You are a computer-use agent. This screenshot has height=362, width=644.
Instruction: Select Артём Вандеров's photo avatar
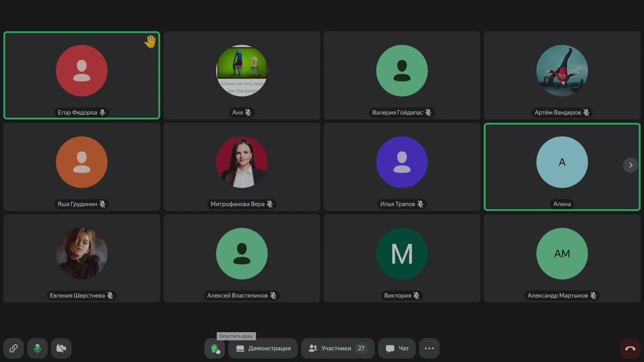[x=562, y=70]
